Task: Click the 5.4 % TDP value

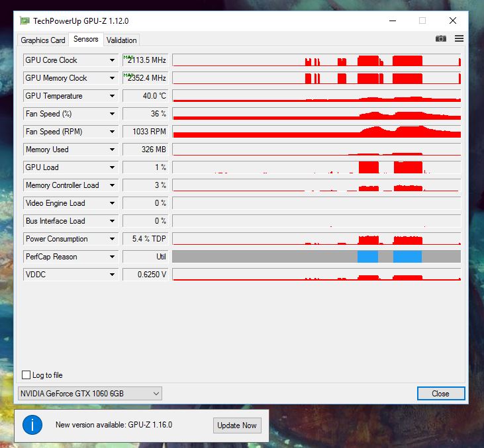Action: pos(146,239)
